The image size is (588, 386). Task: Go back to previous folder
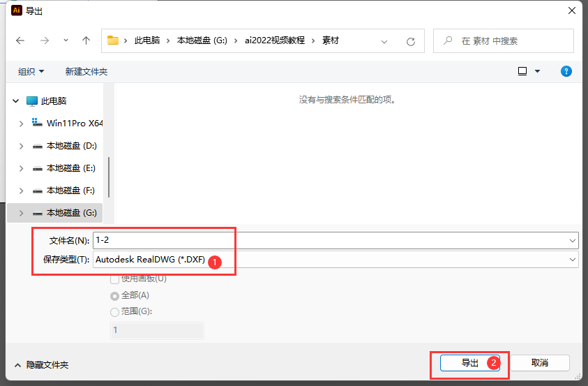(x=20, y=40)
